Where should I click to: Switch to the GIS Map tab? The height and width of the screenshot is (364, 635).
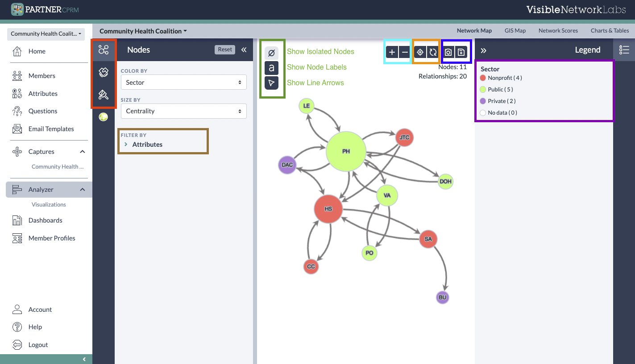click(x=515, y=30)
